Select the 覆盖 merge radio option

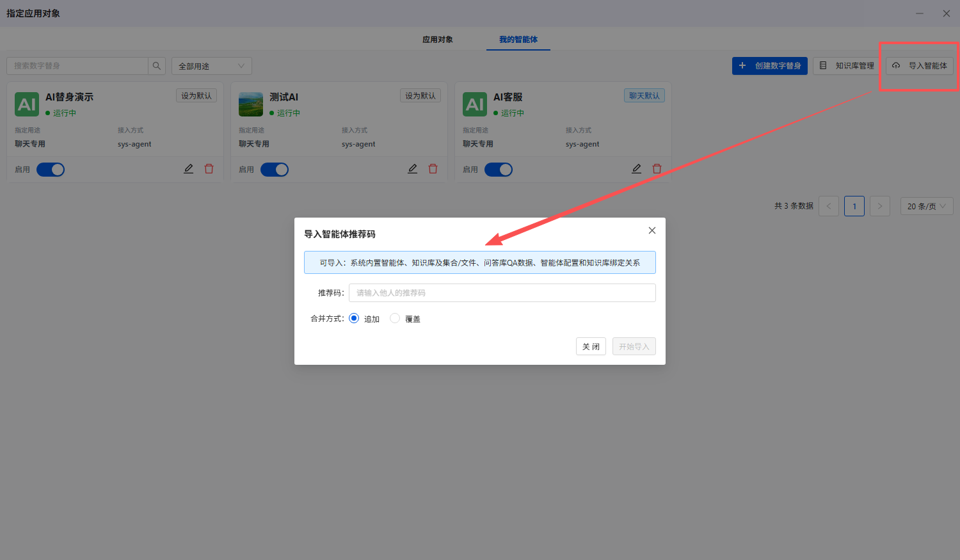(x=395, y=318)
